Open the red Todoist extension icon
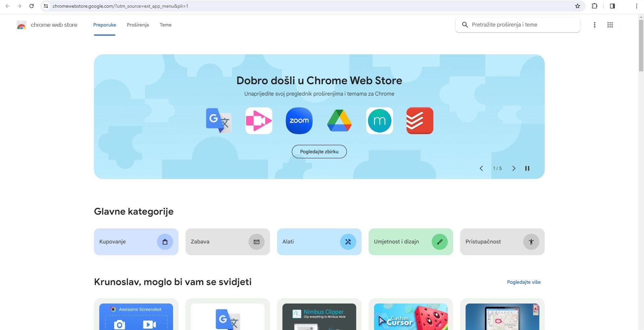Screen dimensions: 644x330 420,121
